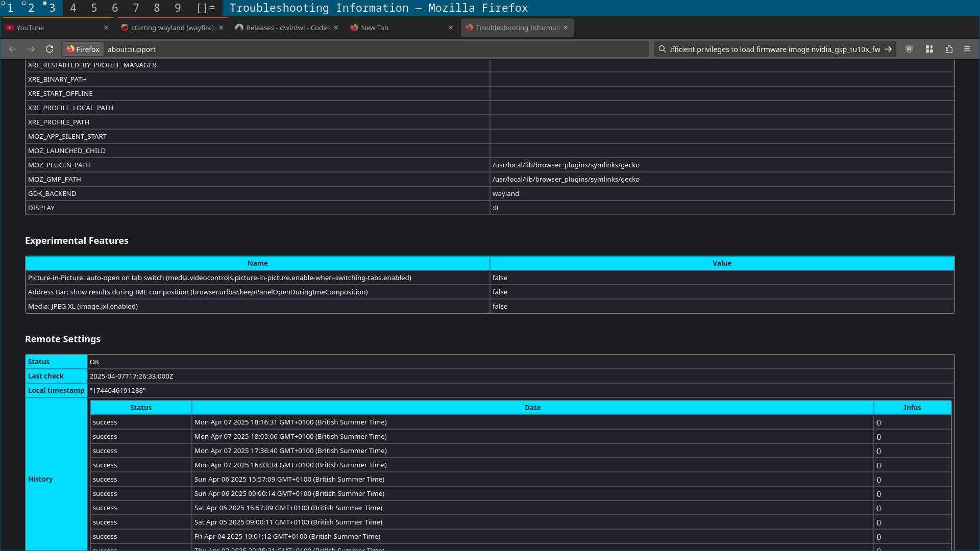Switch to the YouTube tab
This screenshot has height=551, width=980.
tap(51, 28)
